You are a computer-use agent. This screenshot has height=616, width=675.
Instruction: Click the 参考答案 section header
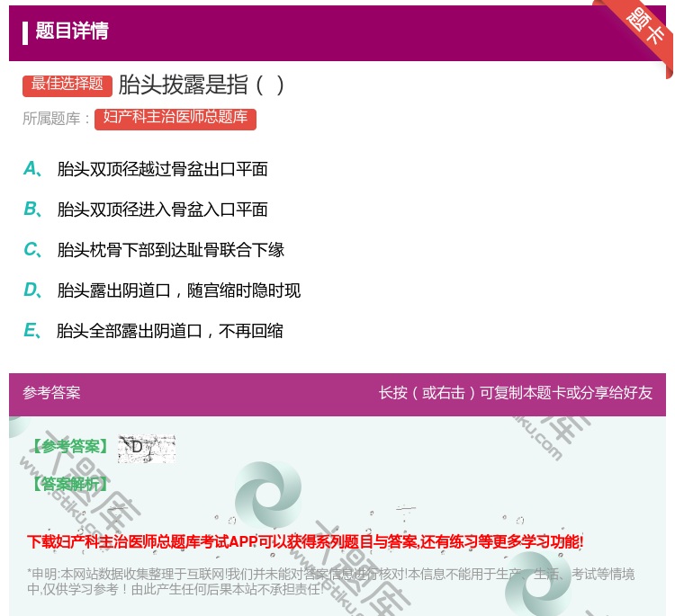tap(52, 393)
